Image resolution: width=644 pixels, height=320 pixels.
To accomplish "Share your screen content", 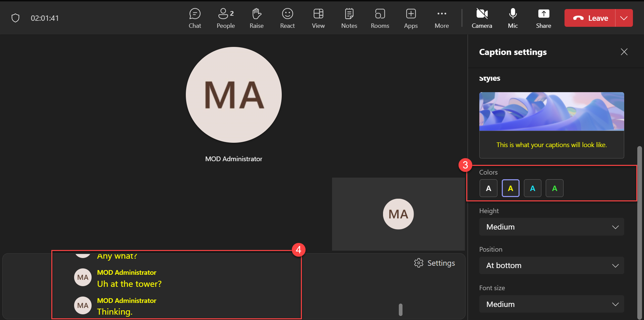I will (x=543, y=18).
